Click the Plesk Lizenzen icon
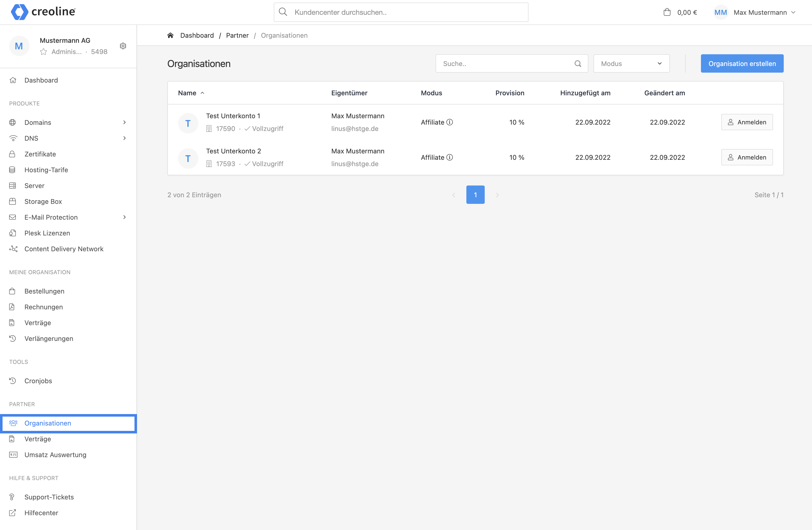Screen dimensions: 812x530 click(x=12, y=233)
